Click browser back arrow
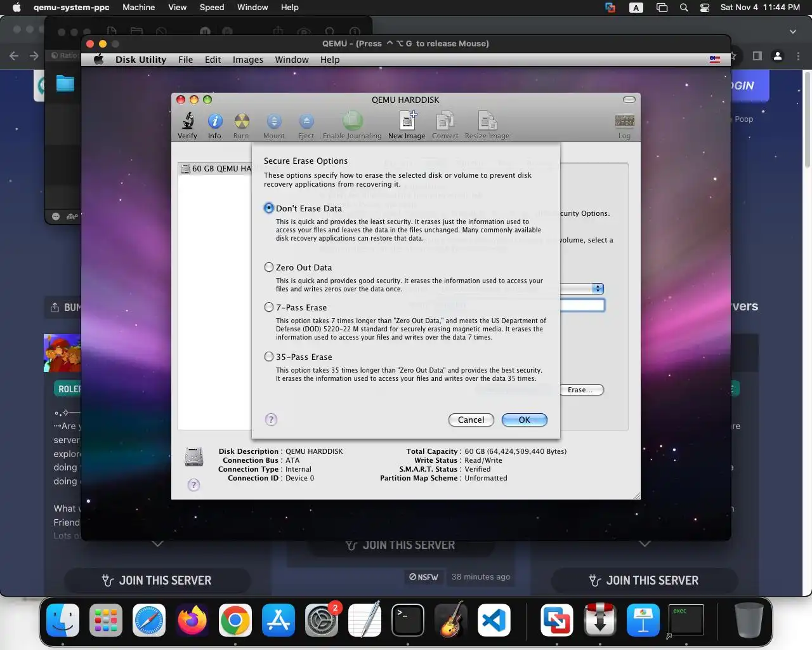This screenshot has width=812, height=650. 14,56
